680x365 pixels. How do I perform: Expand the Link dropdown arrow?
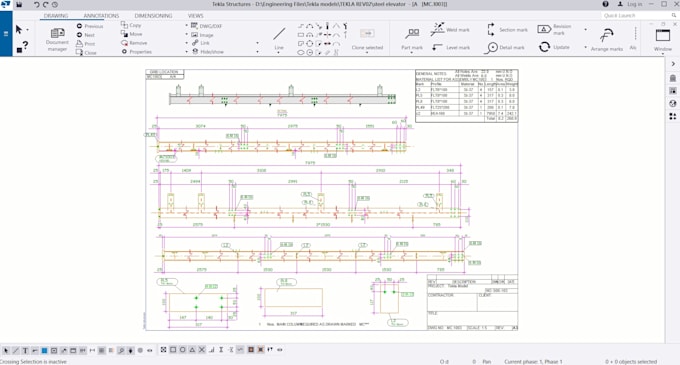187,43
